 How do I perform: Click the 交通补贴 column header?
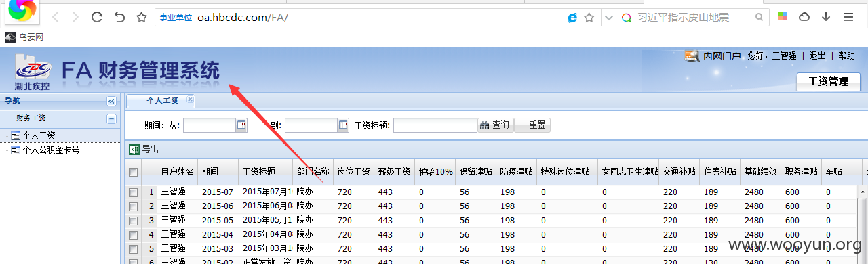pyautogui.click(x=679, y=172)
